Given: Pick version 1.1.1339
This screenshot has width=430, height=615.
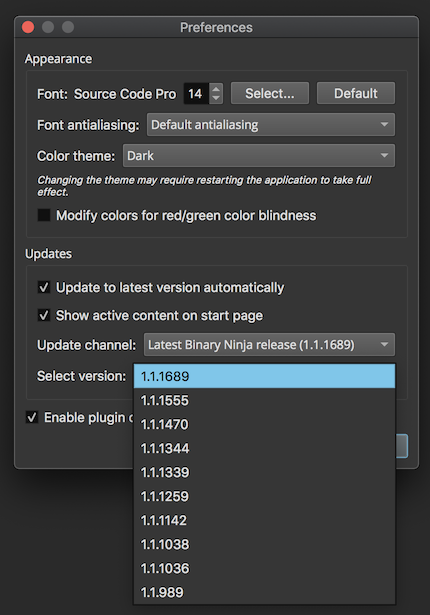Looking at the screenshot, I should pos(264,472).
